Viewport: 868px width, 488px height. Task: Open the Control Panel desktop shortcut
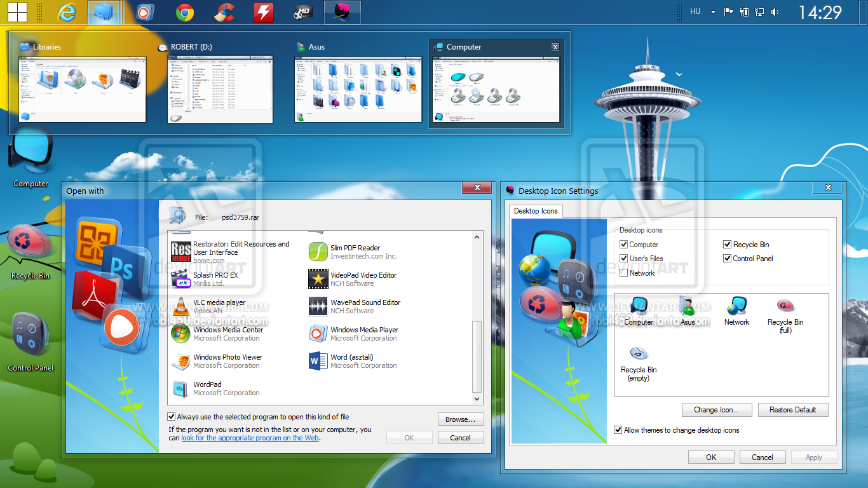pos(31,342)
